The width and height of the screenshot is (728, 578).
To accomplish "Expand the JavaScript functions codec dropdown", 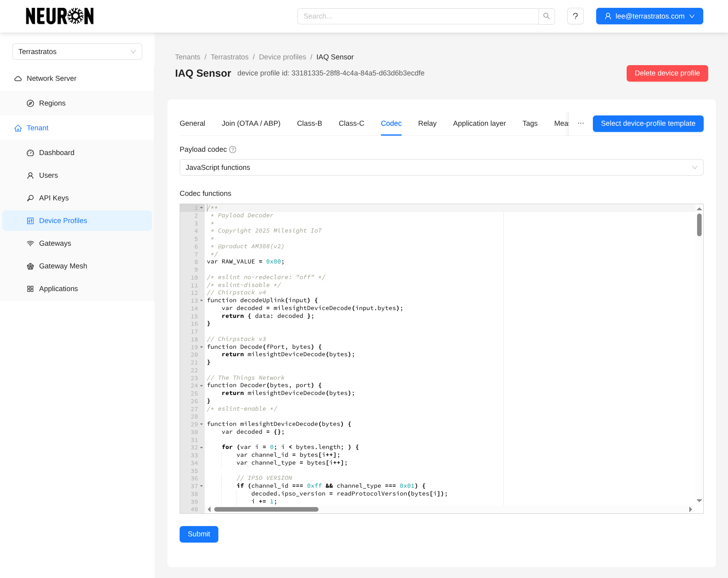I will point(441,167).
